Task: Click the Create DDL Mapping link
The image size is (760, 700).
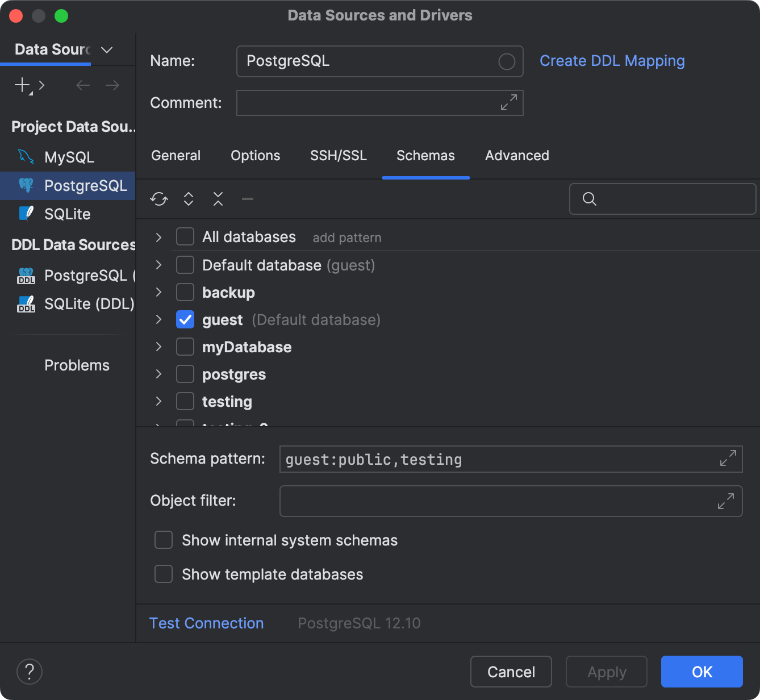Action: click(612, 61)
